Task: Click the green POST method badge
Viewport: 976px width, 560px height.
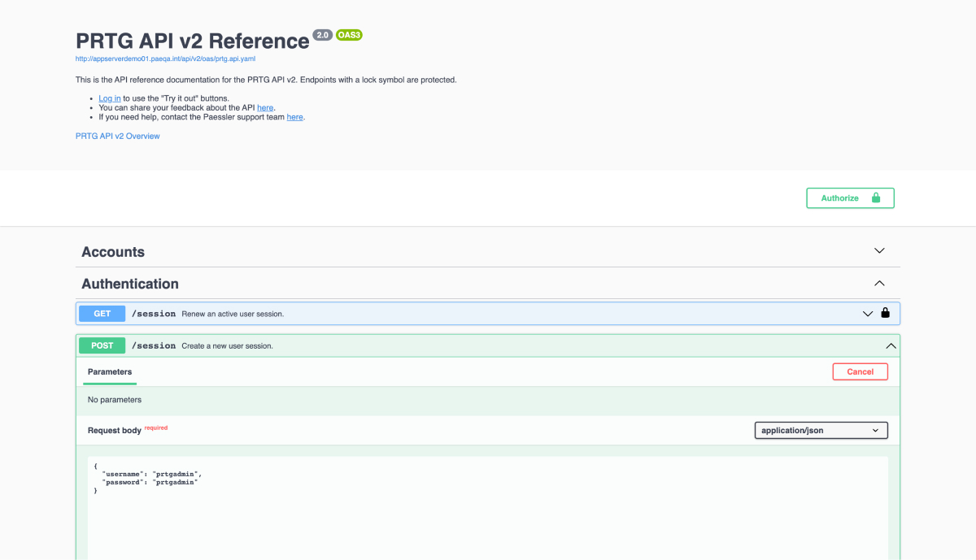Action: tap(102, 345)
